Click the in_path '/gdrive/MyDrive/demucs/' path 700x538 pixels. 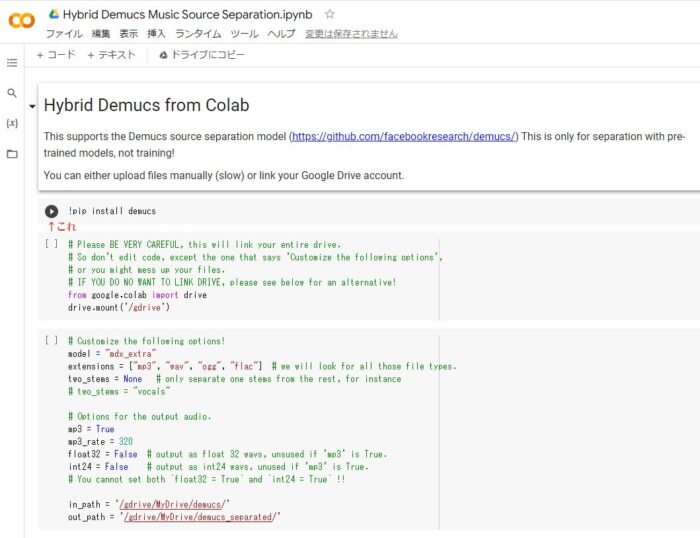[173, 505]
